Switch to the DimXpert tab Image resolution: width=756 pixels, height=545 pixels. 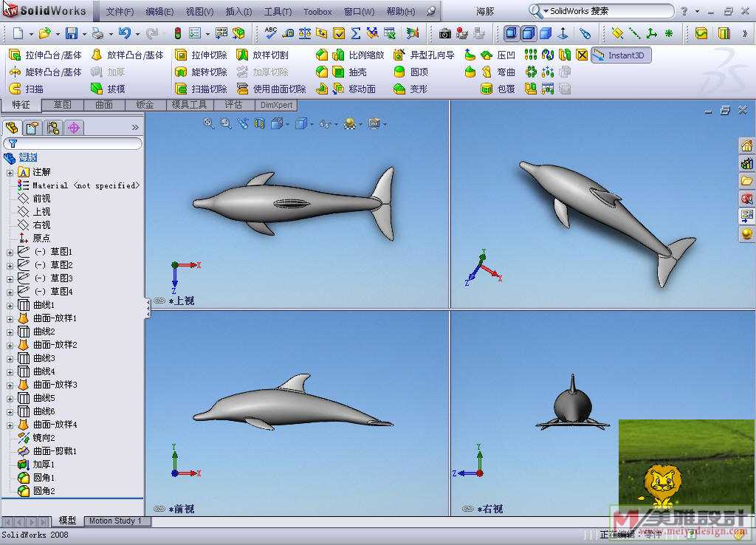click(x=276, y=105)
